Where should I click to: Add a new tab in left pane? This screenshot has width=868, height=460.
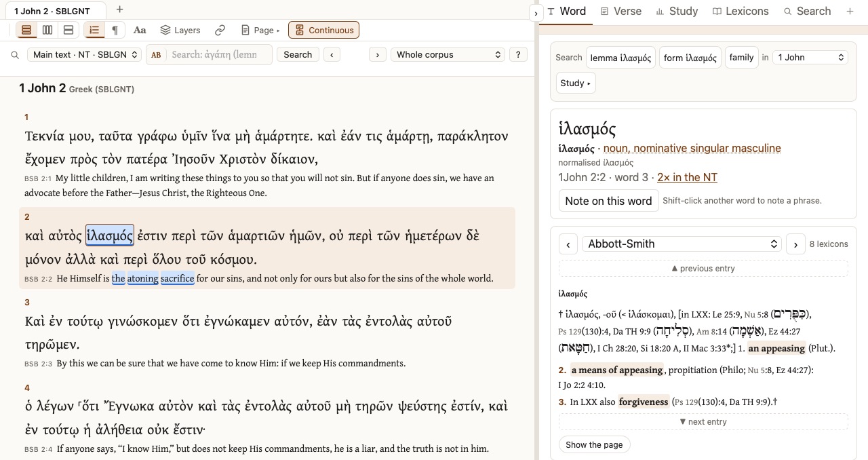(119, 9)
